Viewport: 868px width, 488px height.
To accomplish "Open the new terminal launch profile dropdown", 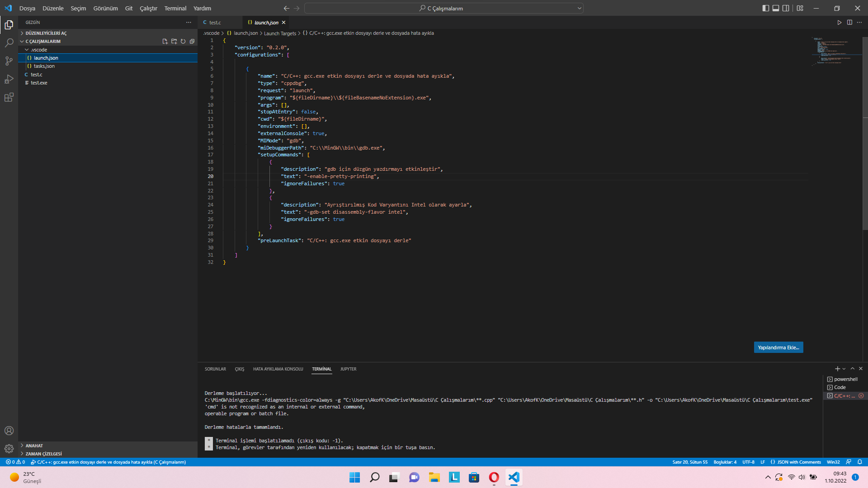I will [844, 369].
